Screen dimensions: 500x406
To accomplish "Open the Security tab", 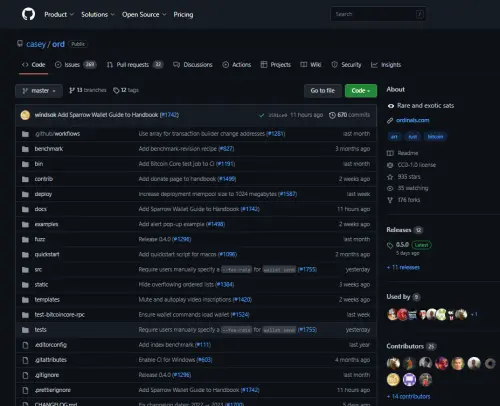I will [346, 65].
